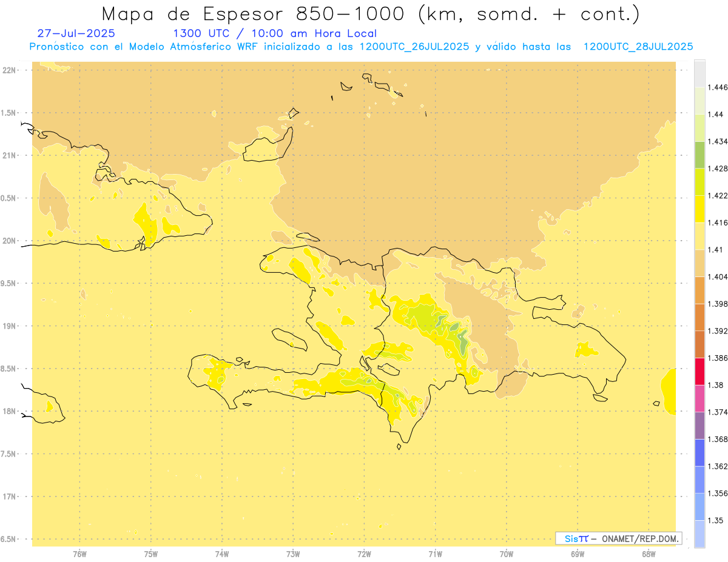Image resolution: width=728 pixels, height=562 pixels.
Task: Choose the red legend swatch between 1.38 and 1.386
Action: [x=699, y=371]
